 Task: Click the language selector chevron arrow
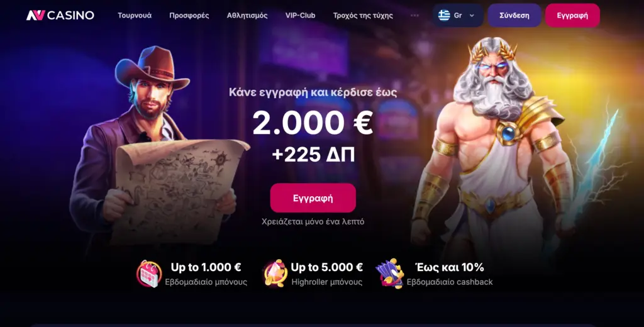pyautogui.click(x=472, y=16)
